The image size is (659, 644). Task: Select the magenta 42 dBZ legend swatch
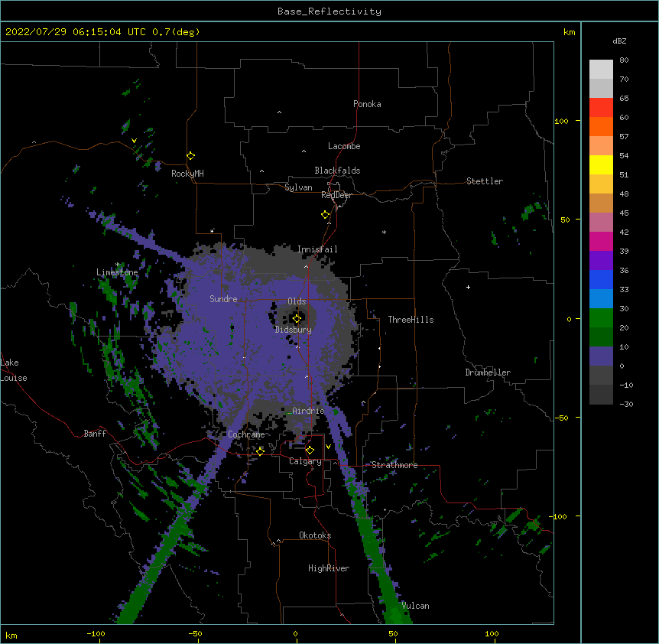[x=601, y=241]
